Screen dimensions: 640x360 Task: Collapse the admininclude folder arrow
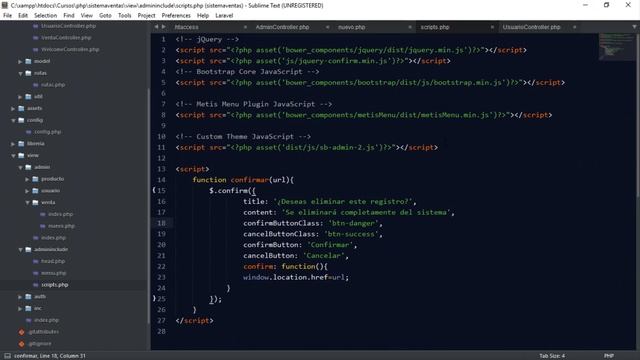(20, 249)
